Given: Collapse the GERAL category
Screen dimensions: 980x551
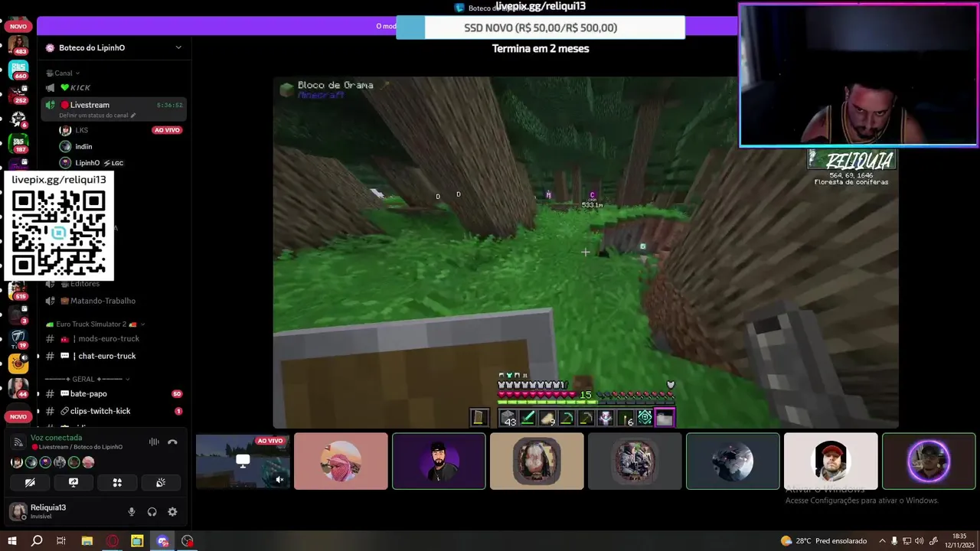Looking at the screenshot, I should click(x=87, y=379).
